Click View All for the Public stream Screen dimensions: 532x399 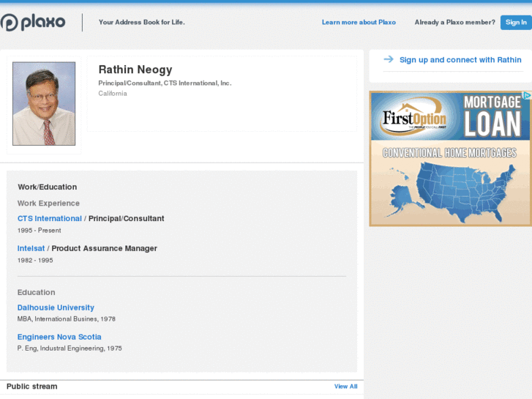345,387
